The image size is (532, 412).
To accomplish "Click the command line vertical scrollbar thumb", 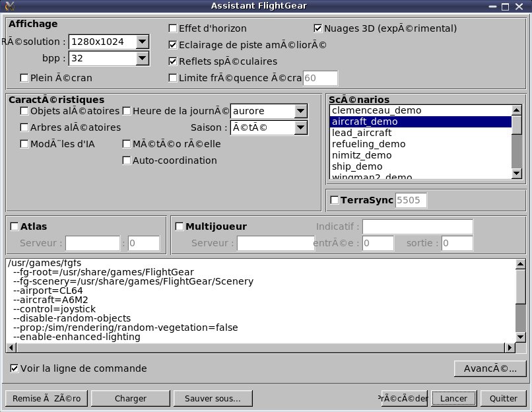I will (521, 287).
